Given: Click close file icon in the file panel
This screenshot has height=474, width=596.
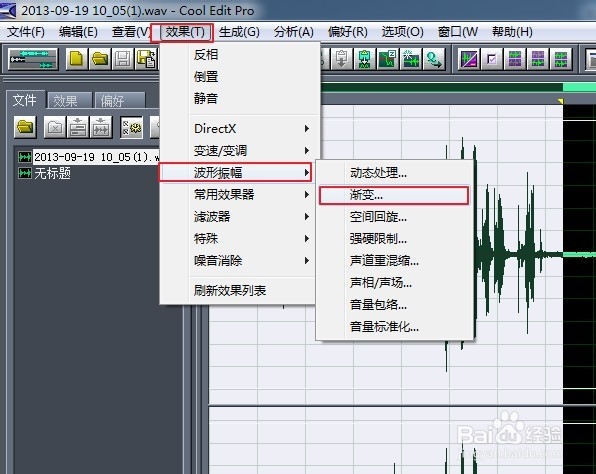Looking at the screenshot, I should coord(55,127).
